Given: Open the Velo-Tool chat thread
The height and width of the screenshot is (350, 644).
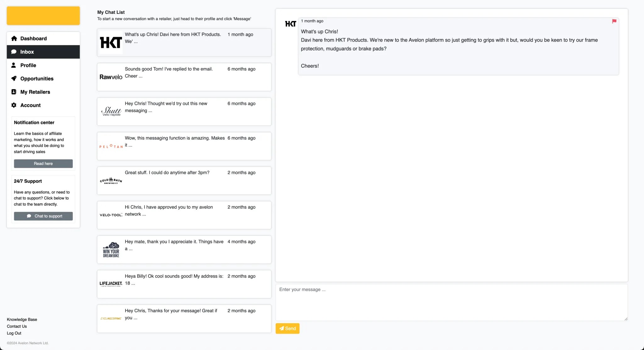Looking at the screenshot, I should [x=184, y=215].
